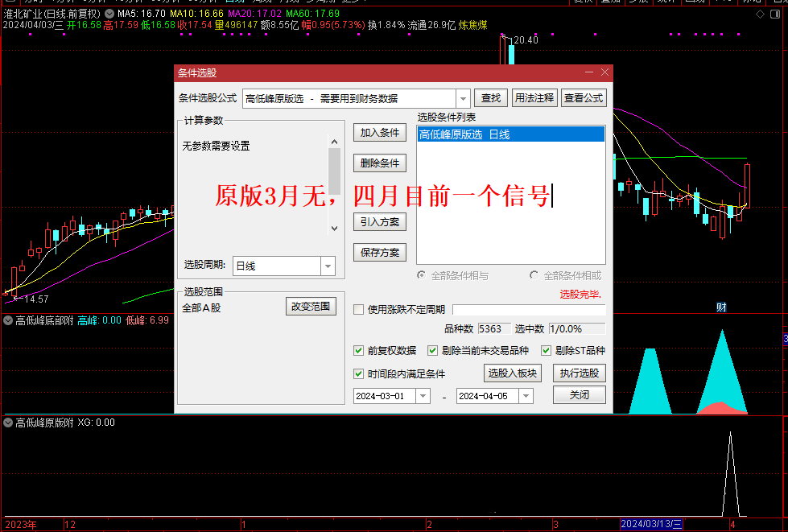Viewport: 788px width, 532px height.
Task: Click 选股入板块 button
Action: [x=513, y=373]
